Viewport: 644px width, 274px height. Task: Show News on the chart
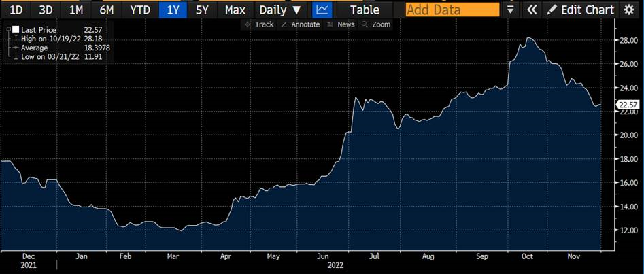tap(341, 24)
